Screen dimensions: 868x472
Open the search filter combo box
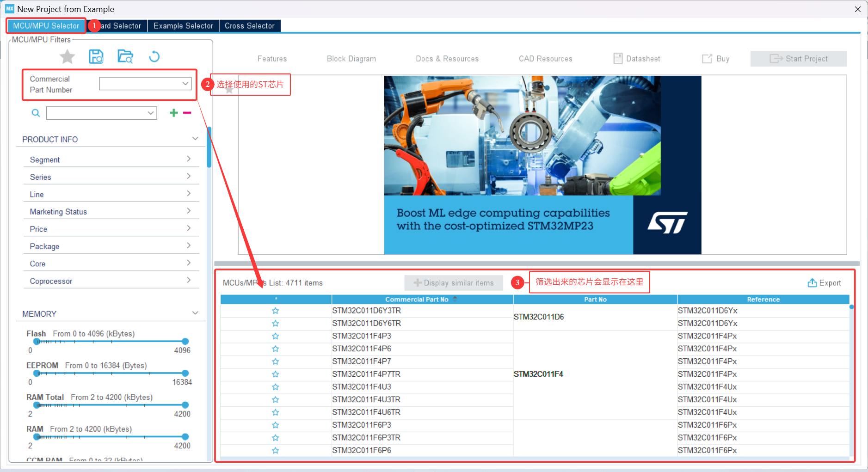point(101,113)
